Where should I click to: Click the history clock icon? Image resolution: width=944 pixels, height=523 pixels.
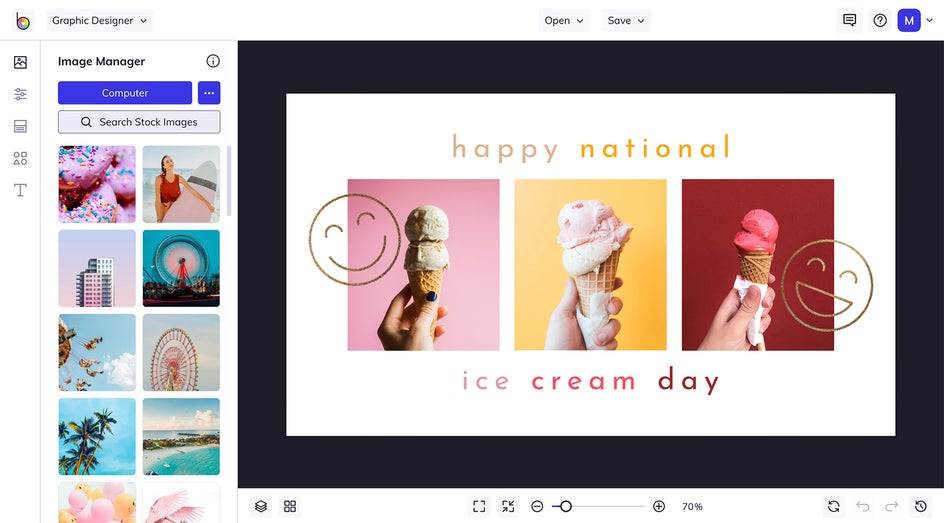921,506
